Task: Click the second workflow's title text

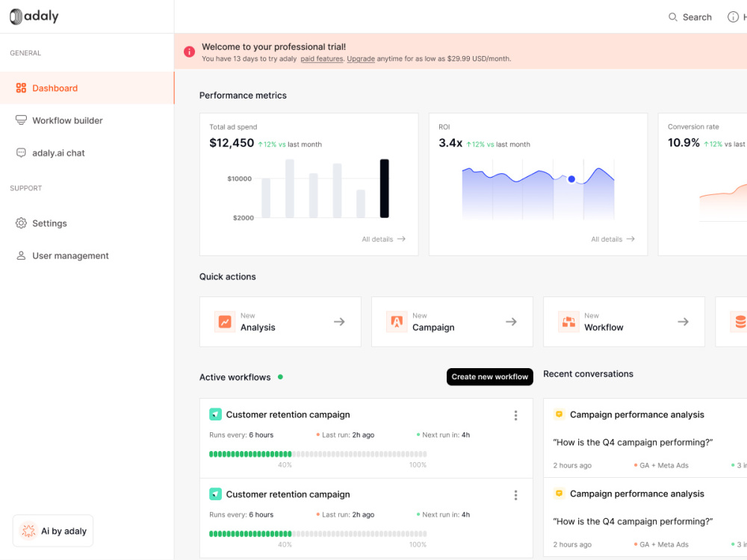Action: 288,495
